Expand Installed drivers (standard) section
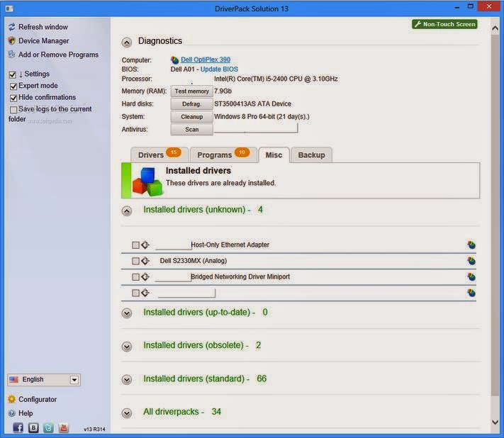 [x=127, y=380]
